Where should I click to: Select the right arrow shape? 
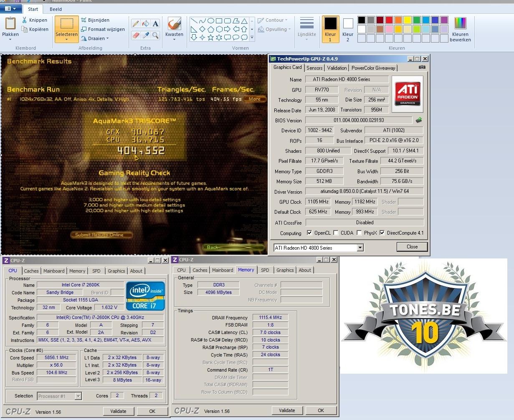tap(228, 29)
